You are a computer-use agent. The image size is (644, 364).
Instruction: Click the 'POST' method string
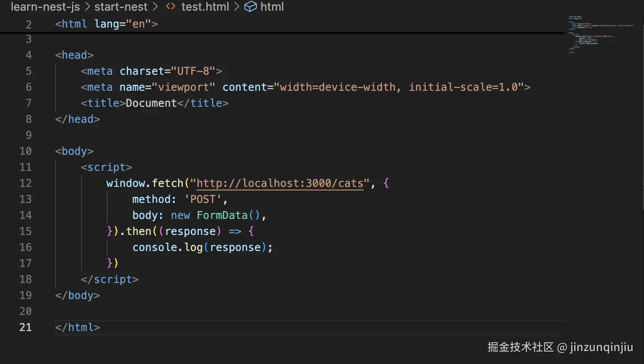(203, 199)
